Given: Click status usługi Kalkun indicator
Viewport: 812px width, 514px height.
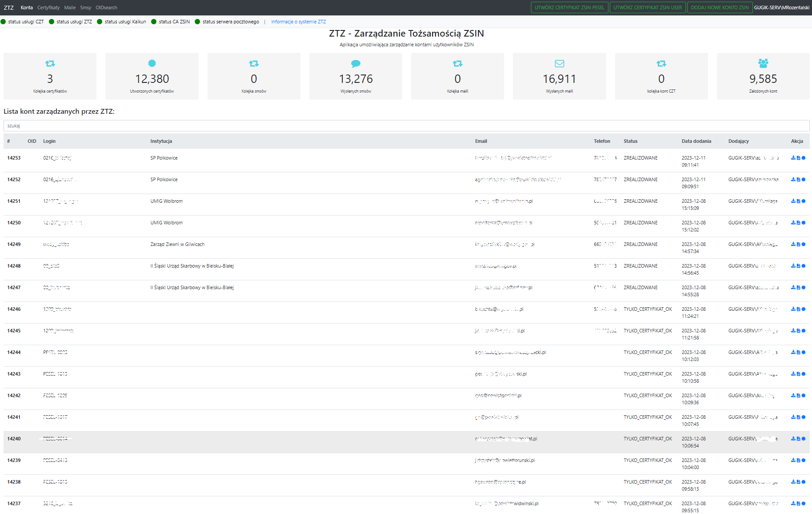Looking at the screenshot, I should pyautogui.click(x=122, y=22).
